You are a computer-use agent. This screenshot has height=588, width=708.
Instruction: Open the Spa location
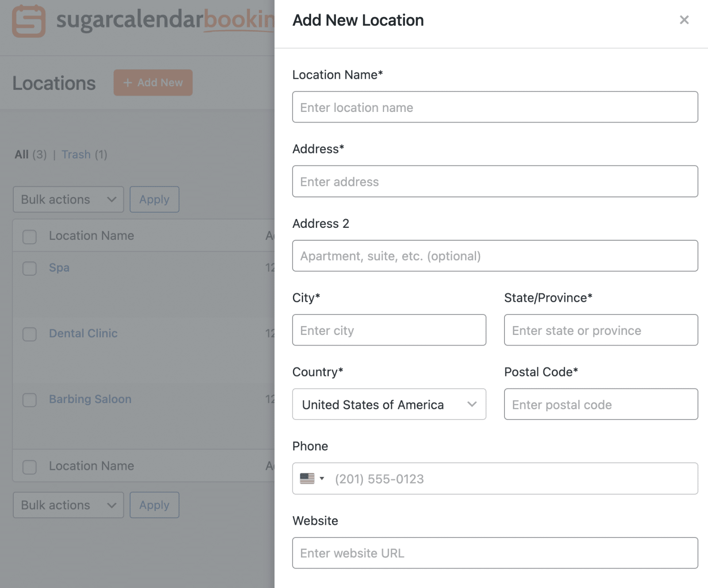(58, 268)
